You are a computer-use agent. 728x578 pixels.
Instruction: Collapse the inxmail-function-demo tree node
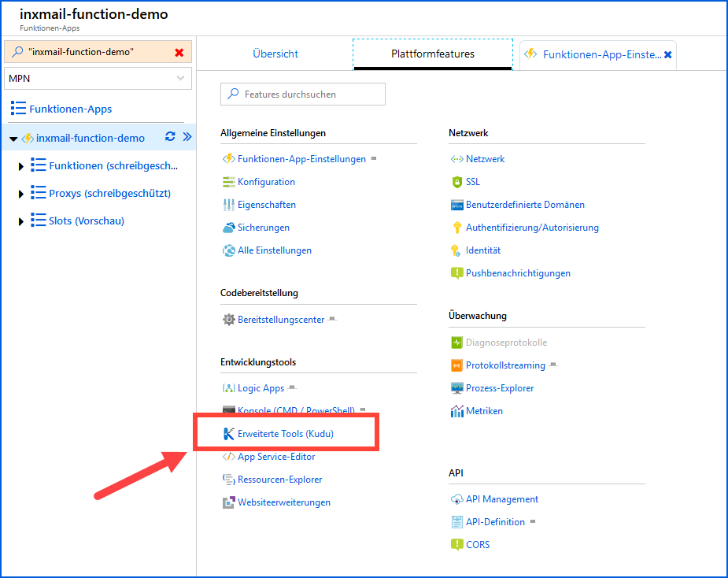click(13, 139)
